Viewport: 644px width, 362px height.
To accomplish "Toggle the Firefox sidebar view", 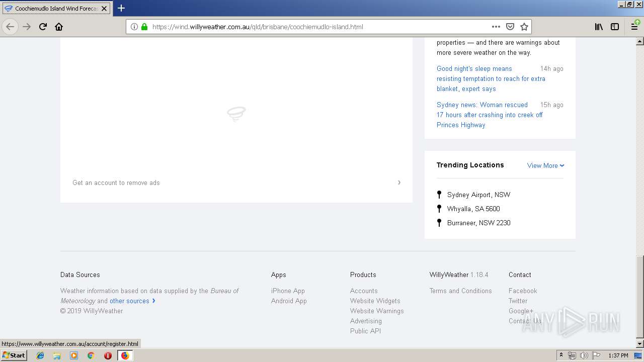I will click(615, 27).
